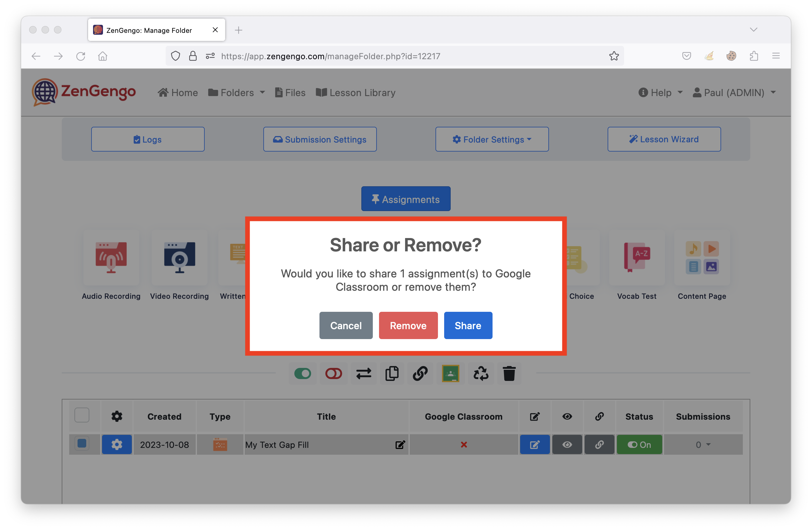Viewport: 812px width, 530px height.
Task: Click the turn on selected toggle icon
Action: click(x=303, y=373)
